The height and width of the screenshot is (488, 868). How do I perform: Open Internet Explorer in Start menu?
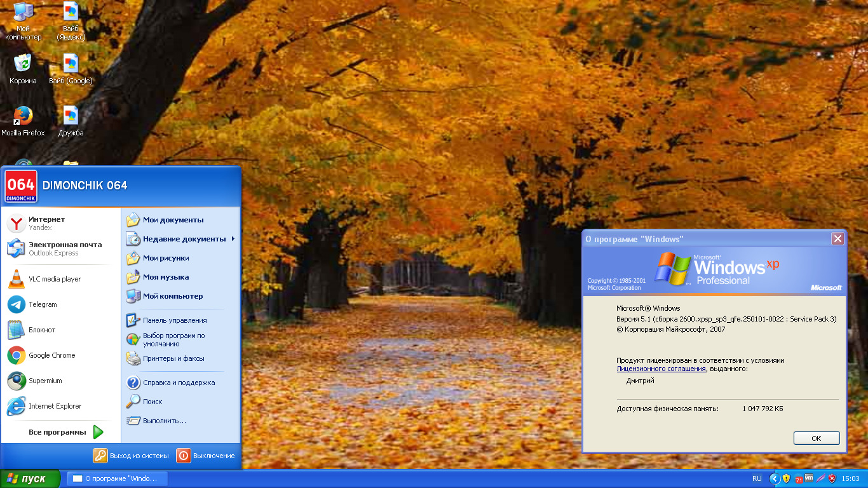click(x=55, y=406)
